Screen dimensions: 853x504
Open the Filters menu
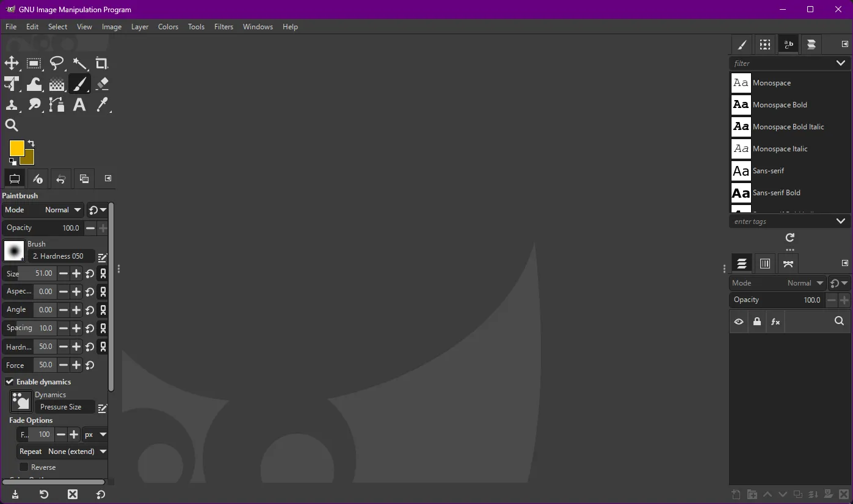click(x=223, y=27)
